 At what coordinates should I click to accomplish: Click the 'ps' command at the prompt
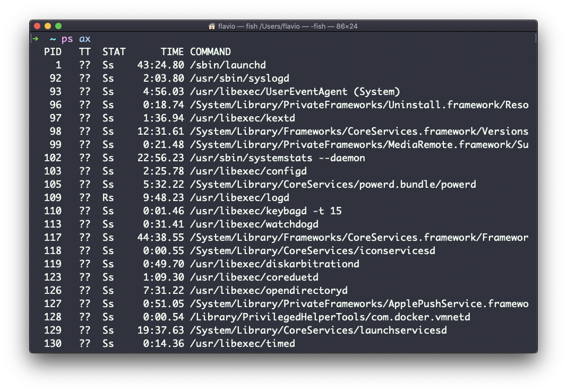pos(67,39)
